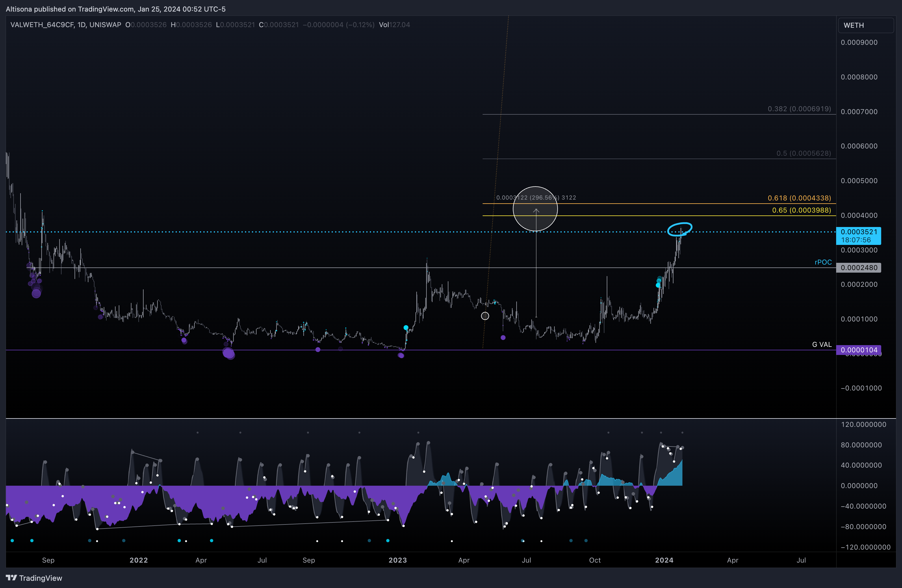Click the 2024 label on time axis
Image resolution: width=902 pixels, height=588 pixels.
664,560
